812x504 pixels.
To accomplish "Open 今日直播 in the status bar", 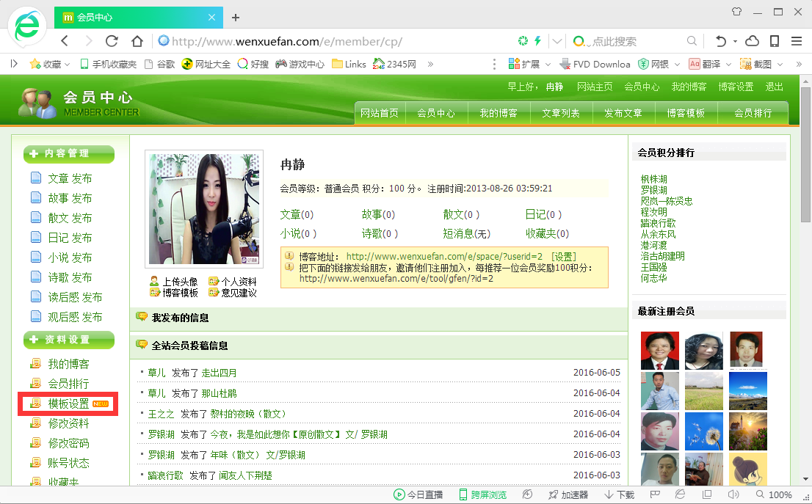I will click(418, 495).
